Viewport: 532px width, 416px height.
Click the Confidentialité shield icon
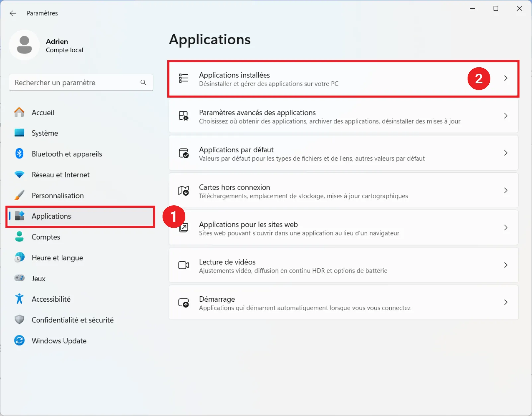pos(19,320)
